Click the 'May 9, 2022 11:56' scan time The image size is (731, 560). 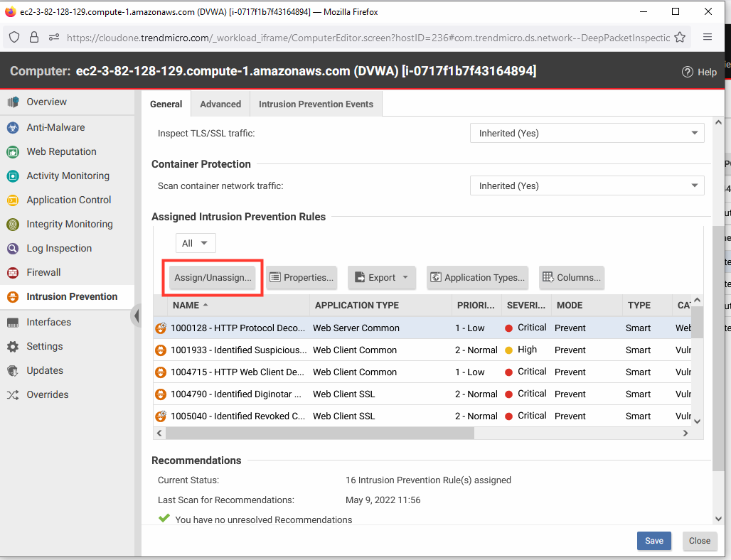point(383,500)
